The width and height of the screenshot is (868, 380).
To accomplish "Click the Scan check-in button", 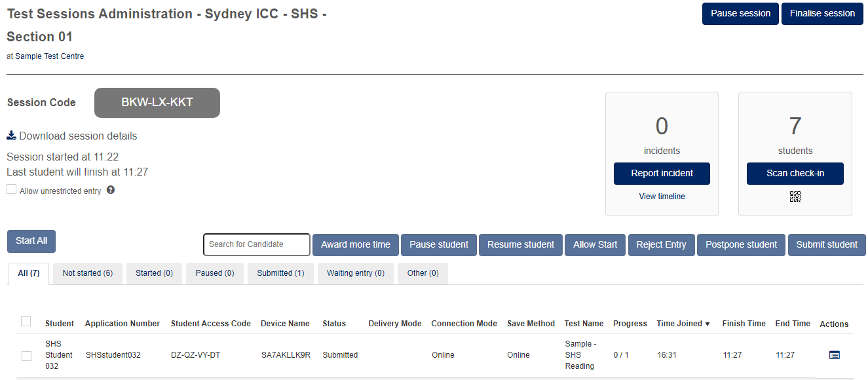I will 795,174.
